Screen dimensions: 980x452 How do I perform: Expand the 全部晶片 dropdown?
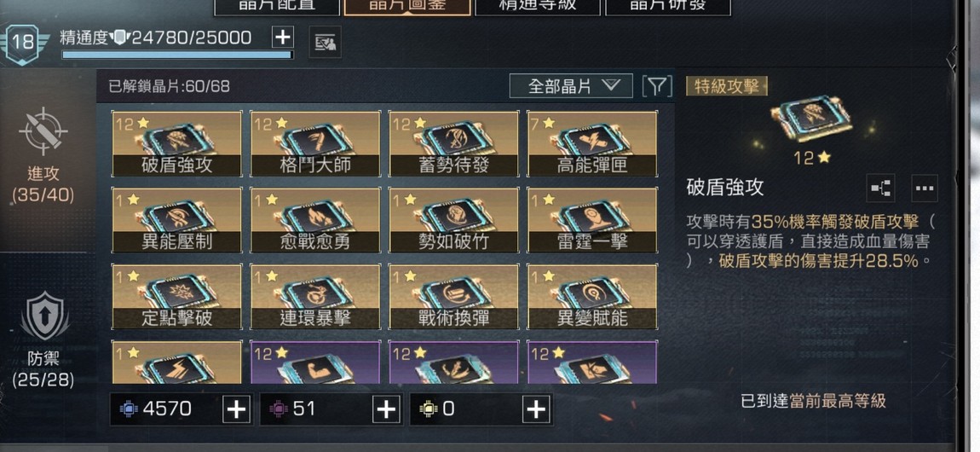(x=571, y=86)
